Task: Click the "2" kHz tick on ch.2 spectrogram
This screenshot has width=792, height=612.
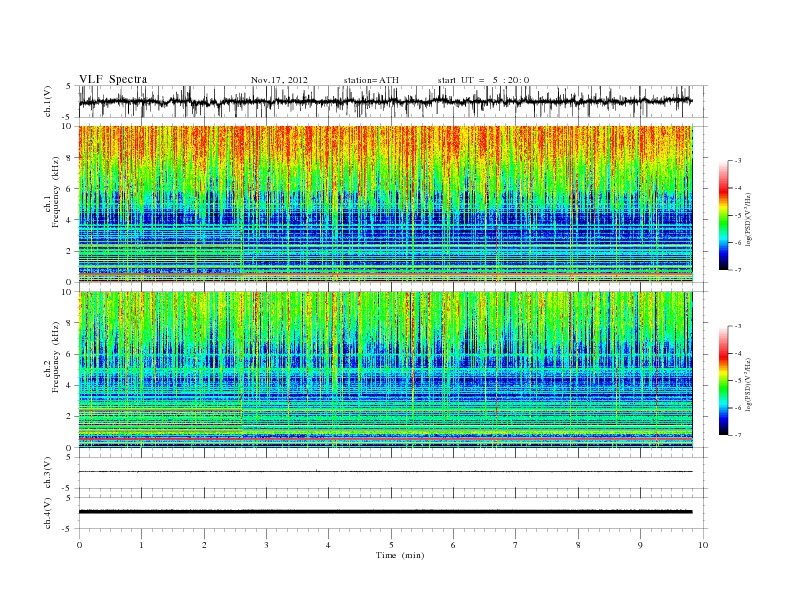Action: pyautogui.click(x=70, y=417)
